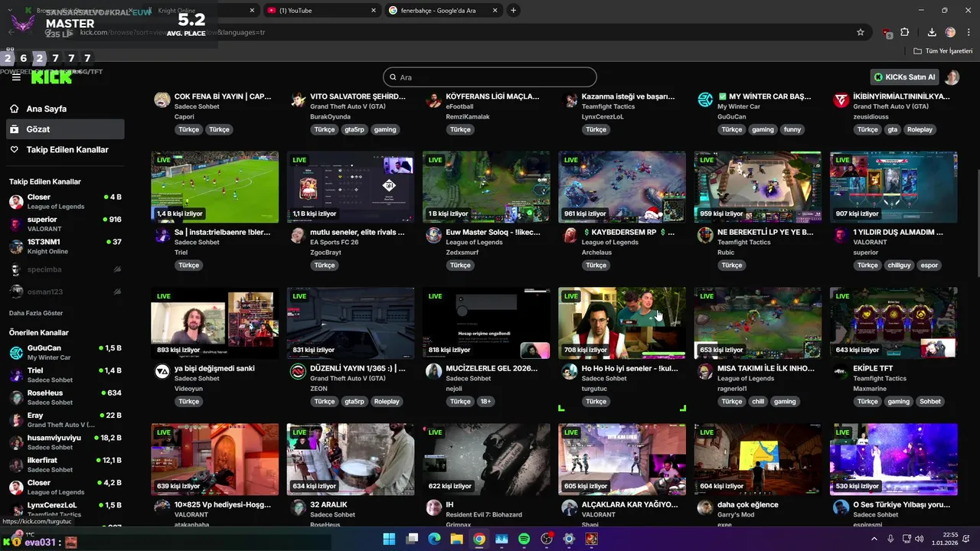Viewport: 980px width, 551px height.
Task: Click Rubic channel avatar icon
Action: 705,236
